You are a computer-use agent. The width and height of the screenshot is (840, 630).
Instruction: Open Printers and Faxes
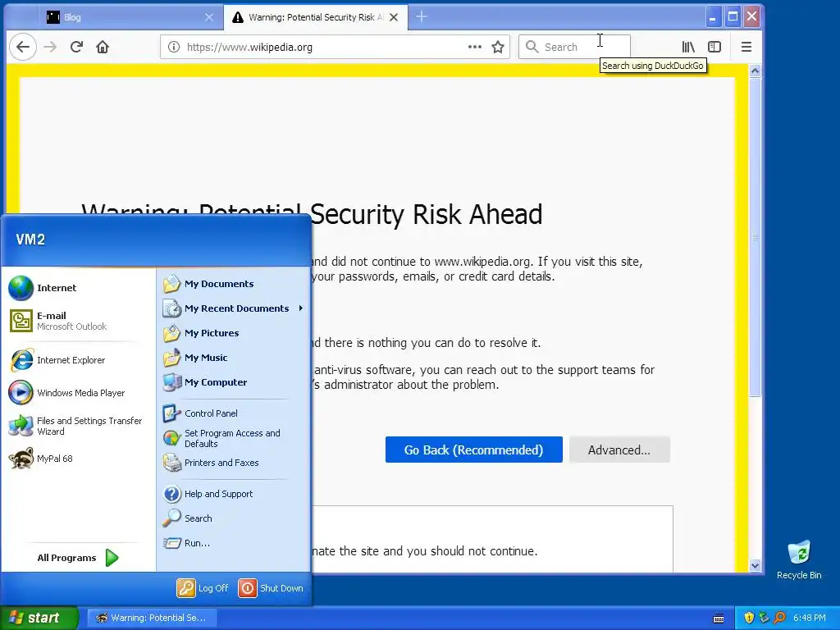click(234, 463)
